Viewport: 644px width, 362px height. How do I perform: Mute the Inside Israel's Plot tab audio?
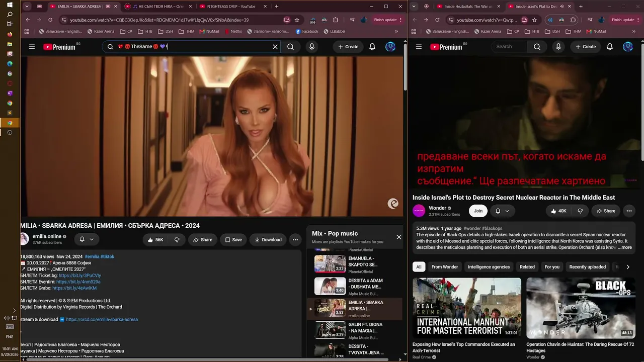pyautogui.click(x=561, y=7)
